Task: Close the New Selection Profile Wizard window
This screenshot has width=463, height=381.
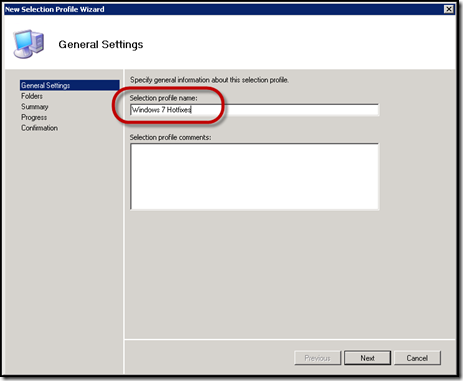Action: (x=449, y=9)
